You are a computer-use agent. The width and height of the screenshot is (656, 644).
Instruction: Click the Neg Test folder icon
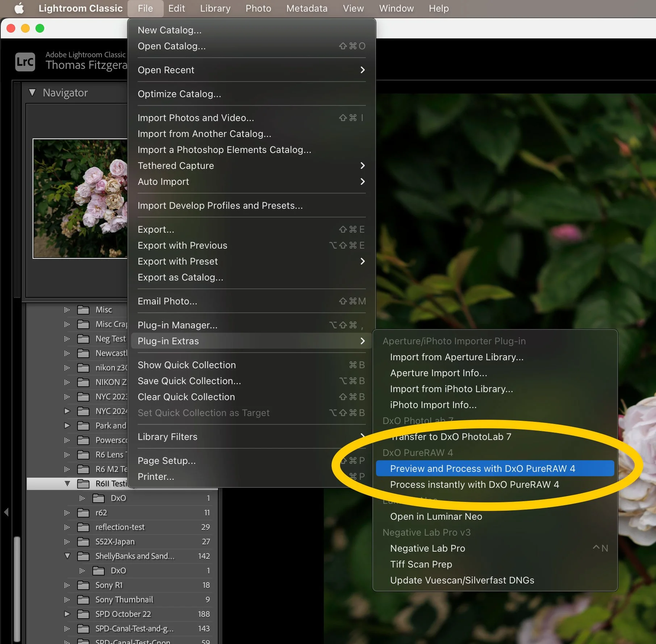pyautogui.click(x=83, y=339)
